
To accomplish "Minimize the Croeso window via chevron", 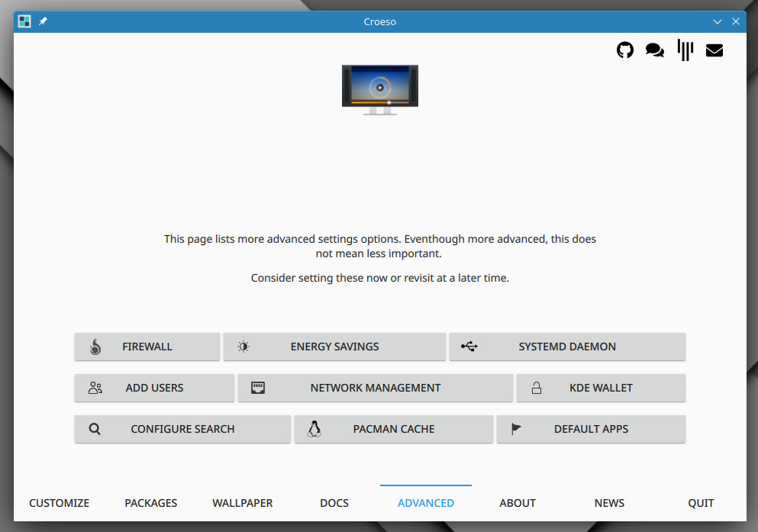I will [x=718, y=21].
